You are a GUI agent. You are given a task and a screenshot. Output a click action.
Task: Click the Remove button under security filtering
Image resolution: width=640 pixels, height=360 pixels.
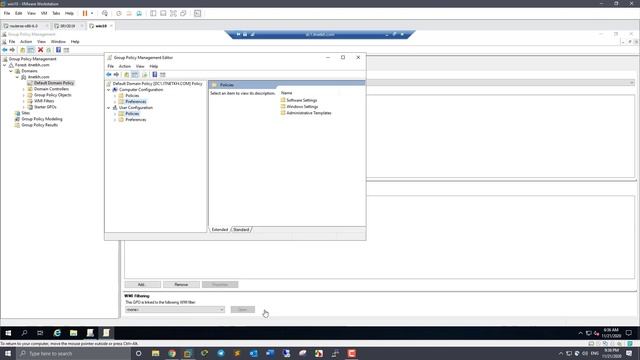[181, 284]
